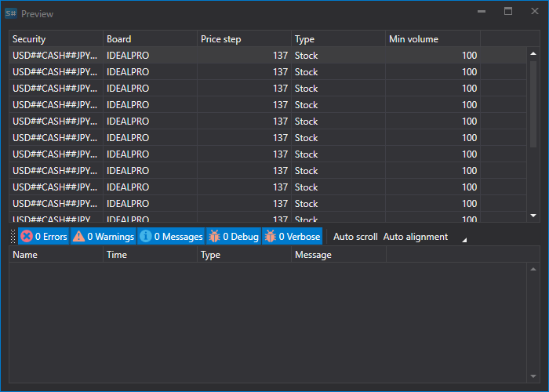
Task: Click securities table scroll up arrow
Action: tap(533, 53)
